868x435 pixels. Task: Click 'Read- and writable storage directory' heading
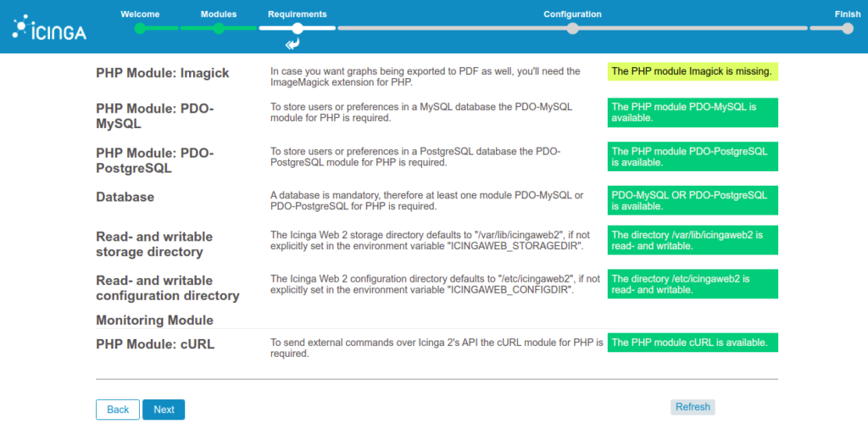[154, 244]
